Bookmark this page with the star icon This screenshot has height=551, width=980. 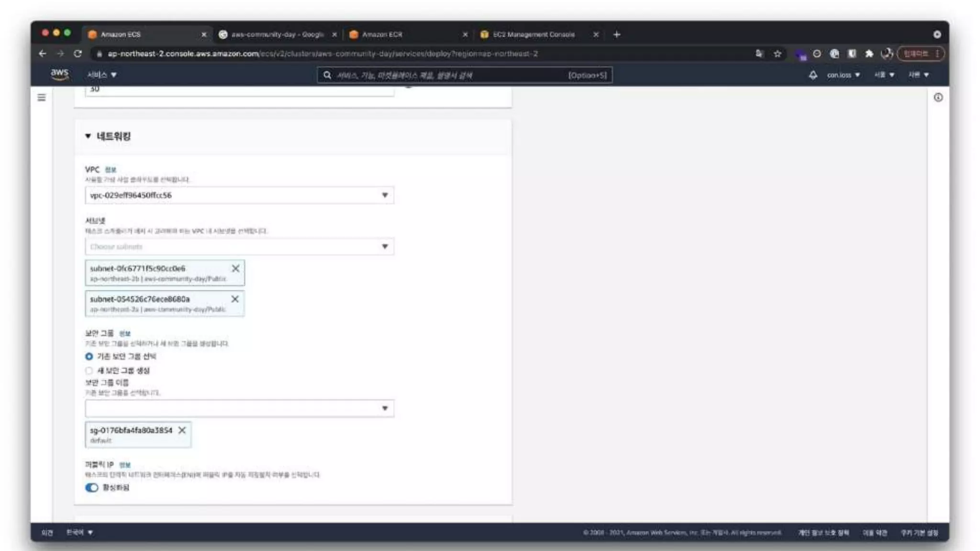click(778, 54)
